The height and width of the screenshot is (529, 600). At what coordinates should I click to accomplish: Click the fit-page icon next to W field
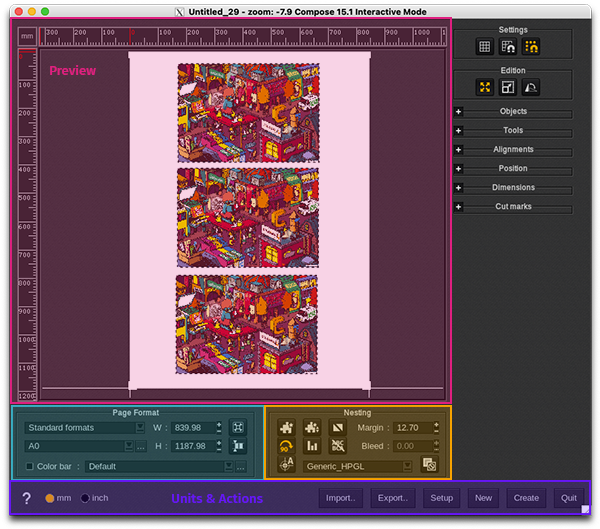238,427
